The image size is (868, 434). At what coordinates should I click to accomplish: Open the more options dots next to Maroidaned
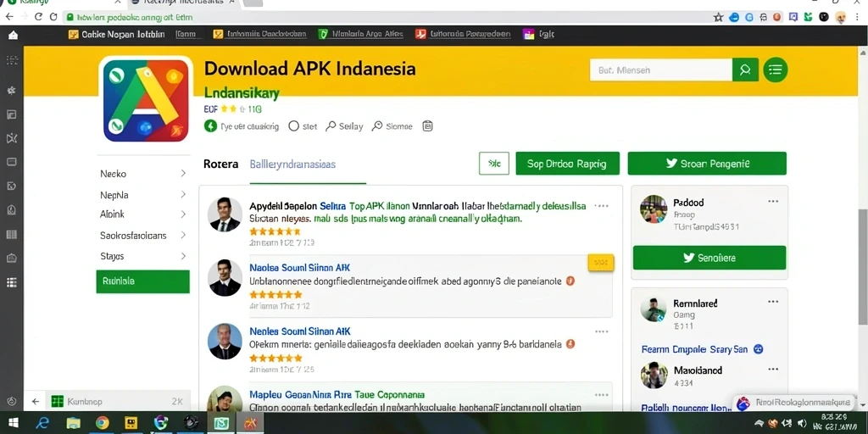coord(773,370)
